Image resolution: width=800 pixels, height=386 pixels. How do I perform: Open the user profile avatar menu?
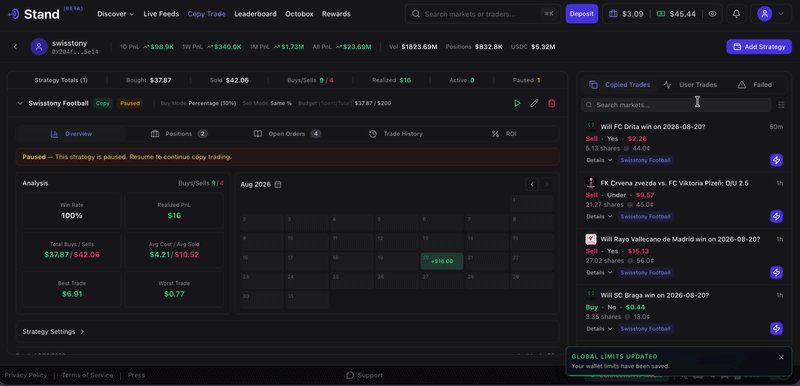(x=764, y=14)
